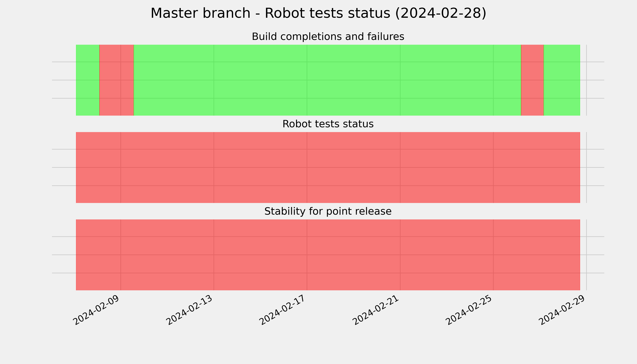Click the 2024-02-21 gridline in build chart
Screen dimensions: 637x364
click(400, 80)
